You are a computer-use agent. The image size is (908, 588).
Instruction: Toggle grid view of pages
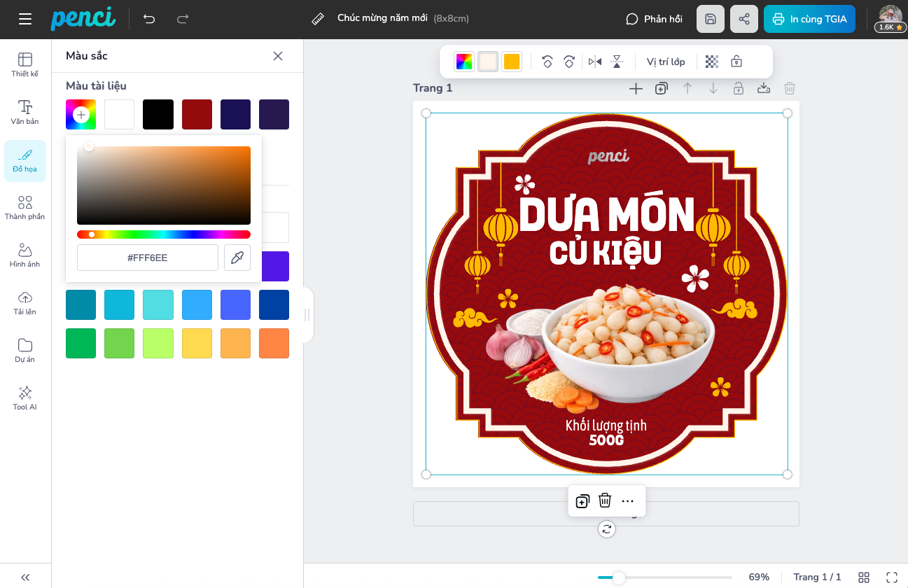click(864, 577)
